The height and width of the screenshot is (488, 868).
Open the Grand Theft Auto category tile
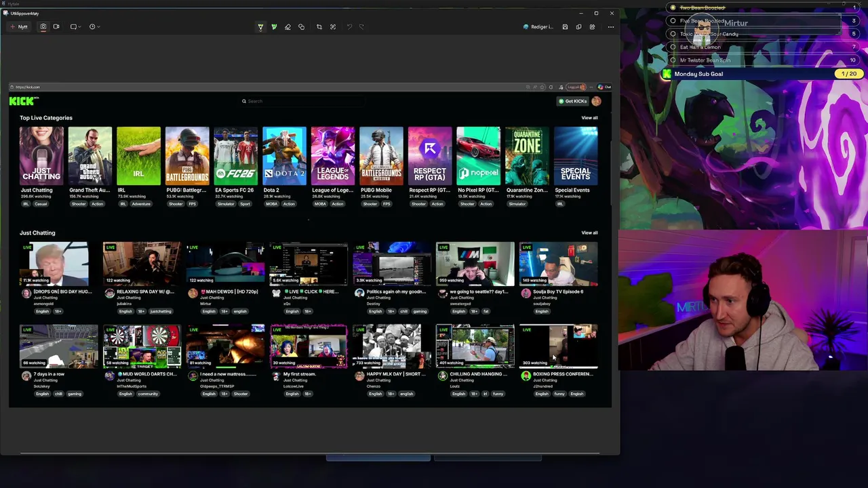click(90, 156)
